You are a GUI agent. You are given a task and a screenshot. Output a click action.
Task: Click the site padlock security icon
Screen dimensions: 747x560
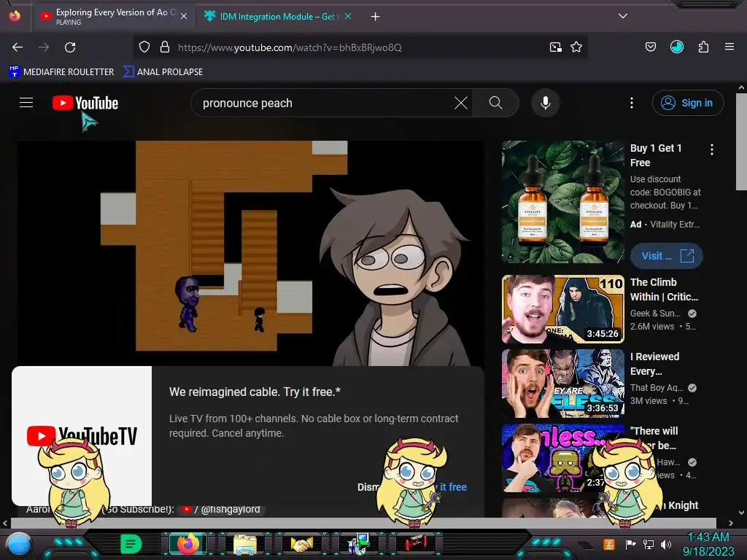pos(165,47)
